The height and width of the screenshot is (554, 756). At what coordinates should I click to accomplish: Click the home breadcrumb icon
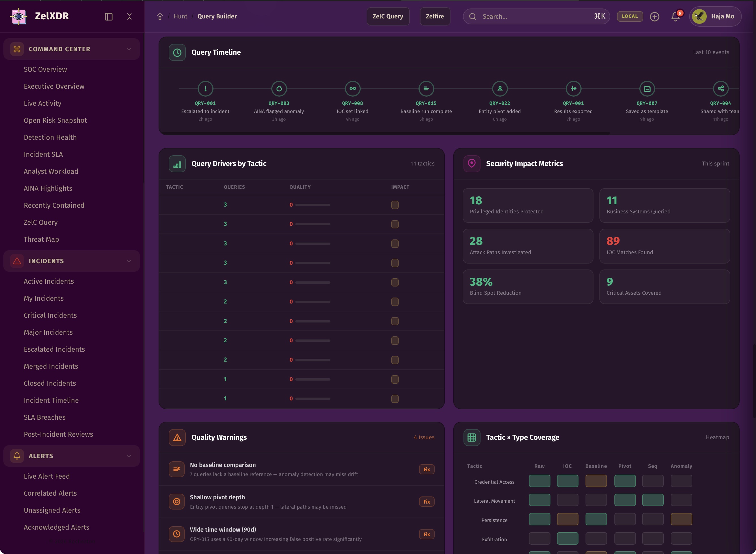click(x=160, y=16)
